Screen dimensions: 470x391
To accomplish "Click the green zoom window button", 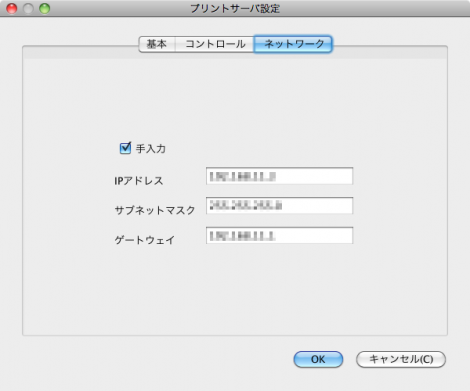I will click(x=45, y=8).
